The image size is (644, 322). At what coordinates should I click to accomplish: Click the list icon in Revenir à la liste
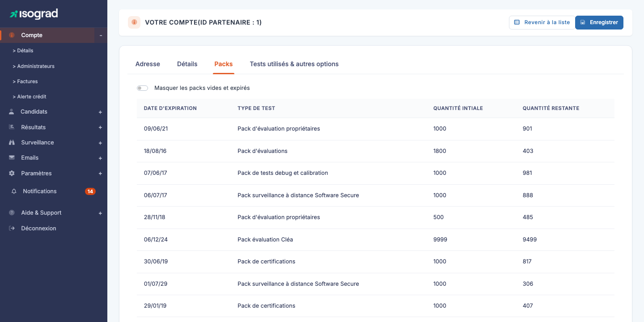pyautogui.click(x=517, y=22)
